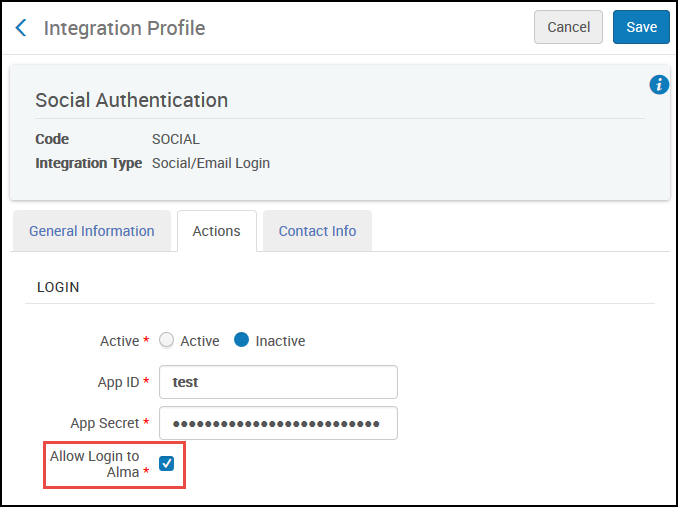Screen dimensions: 678x507
Task: Focus the App Secret password field
Action: pyautogui.click(x=278, y=423)
